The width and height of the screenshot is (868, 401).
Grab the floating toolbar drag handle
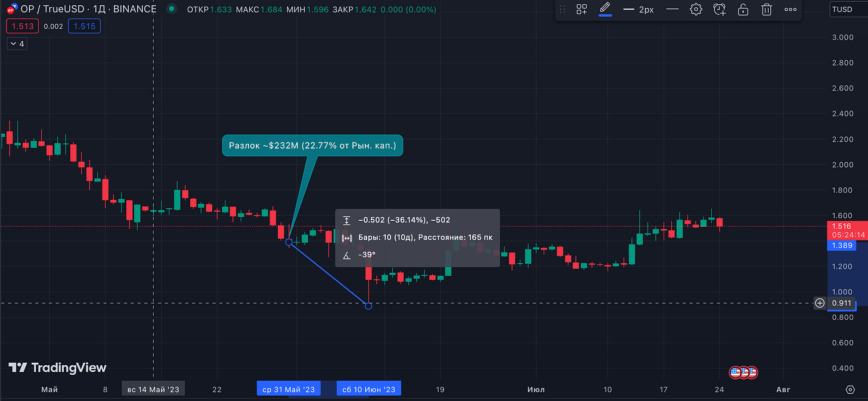point(562,9)
